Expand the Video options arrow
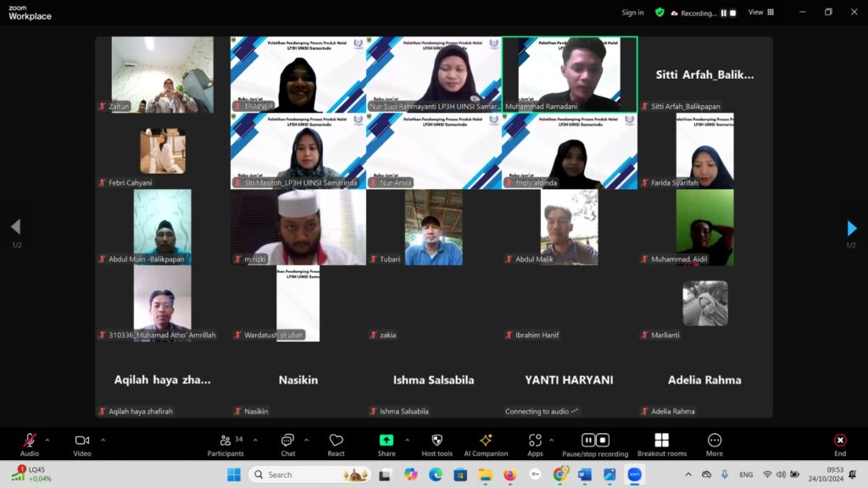Screen dimensions: 868x488 click(103, 440)
